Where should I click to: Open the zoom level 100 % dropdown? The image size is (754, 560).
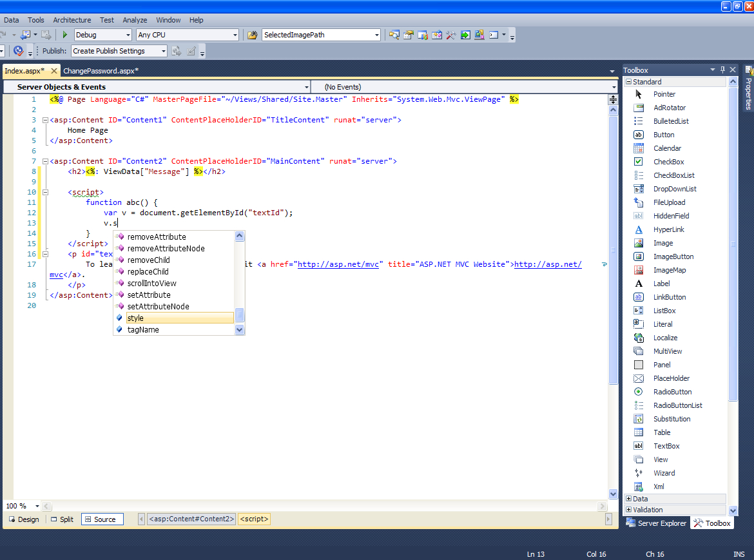click(37, 506)
